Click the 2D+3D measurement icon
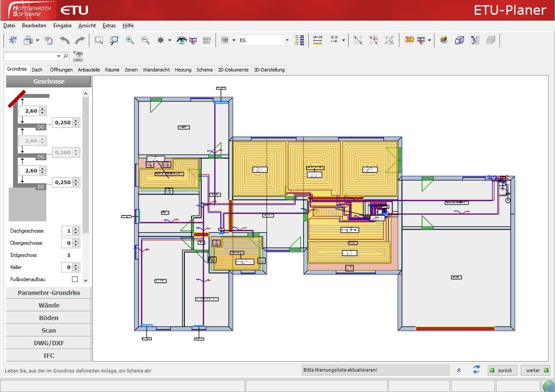The height and width of the screenshot is (392, 555). (x=317, y=40)
